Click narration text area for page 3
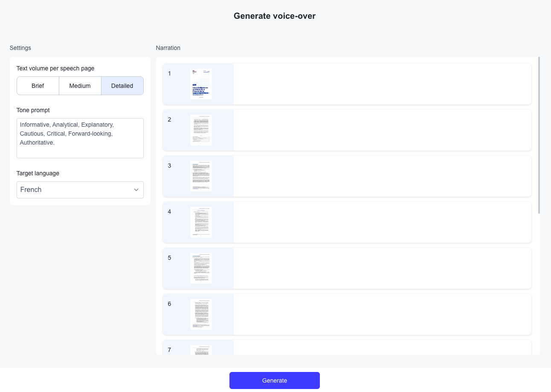 (x=382, y=176)
